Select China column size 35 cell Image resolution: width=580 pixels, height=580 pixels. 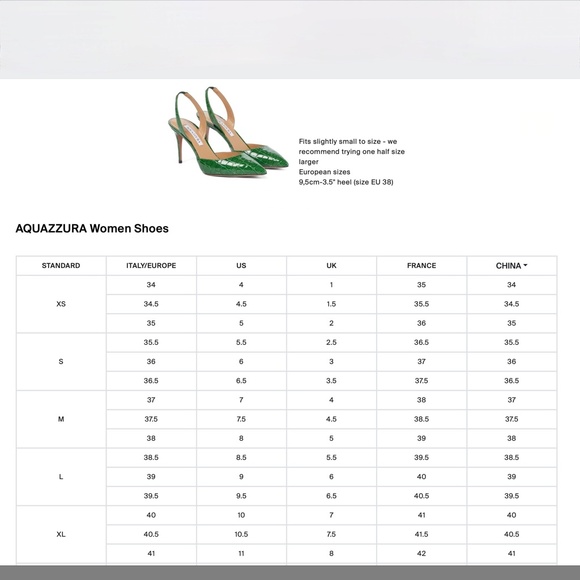tap(512, 323)
